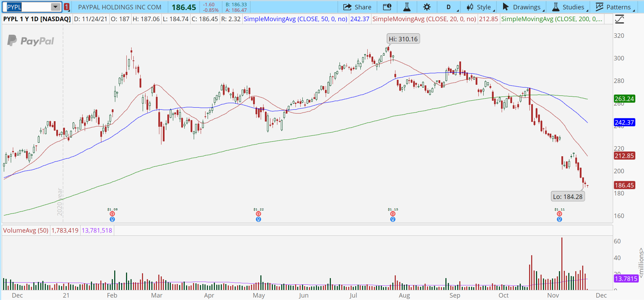Click the L: 184.74 low value
The height and width of the screenshot is (300, 644).
(x=175, y=19)
